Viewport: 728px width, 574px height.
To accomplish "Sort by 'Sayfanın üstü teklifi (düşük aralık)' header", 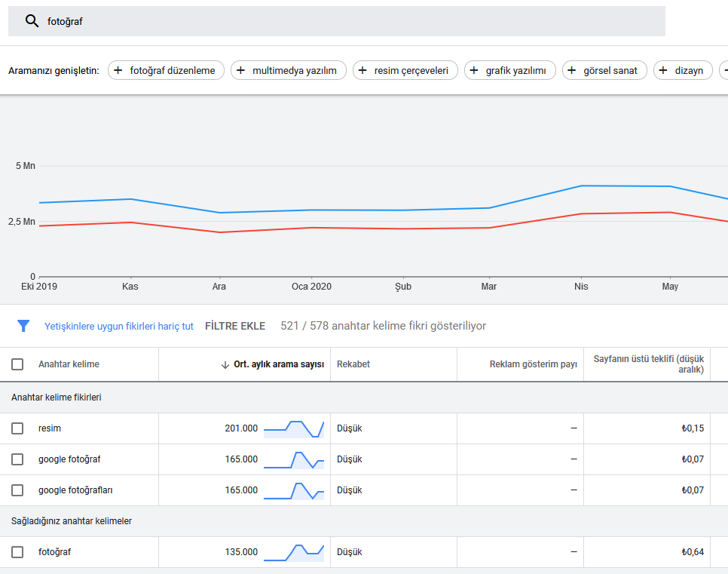I will (649, 364).
